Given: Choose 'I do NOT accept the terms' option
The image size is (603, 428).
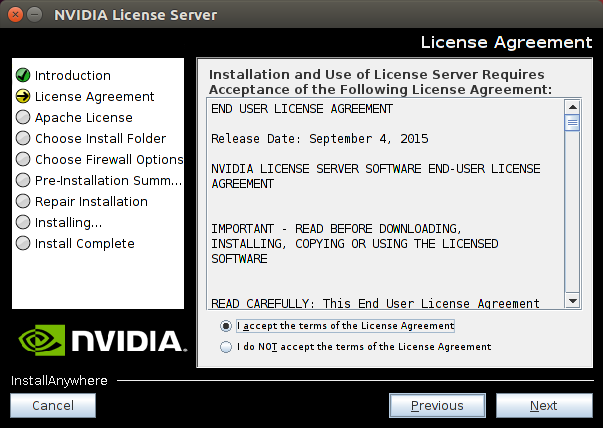Looking at the screenshot, I should pyautogui.click(x=225, y=347).
